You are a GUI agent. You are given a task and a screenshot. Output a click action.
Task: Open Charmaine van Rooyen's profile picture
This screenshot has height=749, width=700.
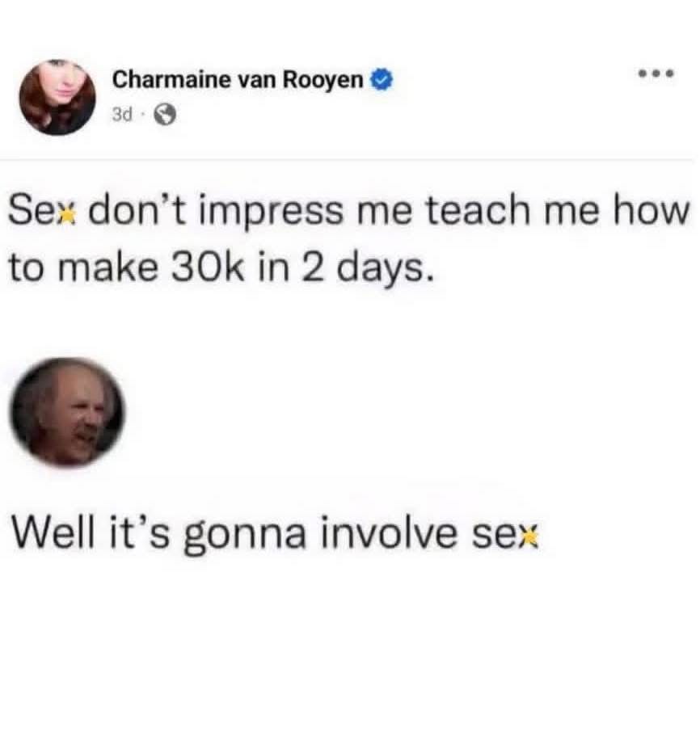[x=57, y=97]
